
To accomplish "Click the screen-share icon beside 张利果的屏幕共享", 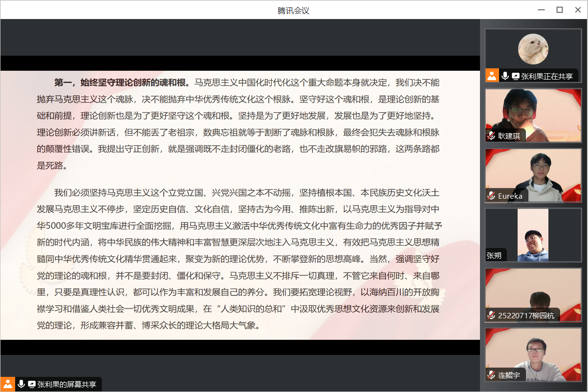I will pyautogui.click(x=32, y=384).
